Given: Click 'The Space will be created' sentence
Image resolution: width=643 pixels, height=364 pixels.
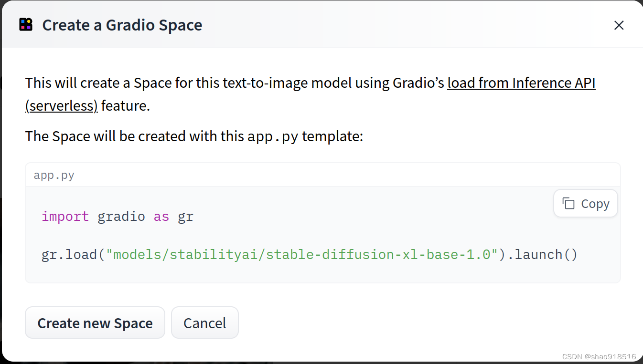Looking at the screenshot, I should (194, 136).
